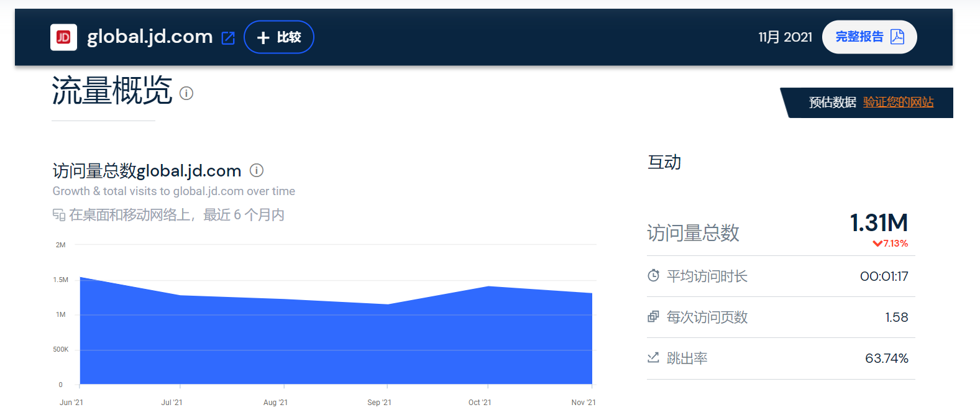Click the global.jd.com site title
This screenshot has width=980, height=420.
(x=150, y=37)
